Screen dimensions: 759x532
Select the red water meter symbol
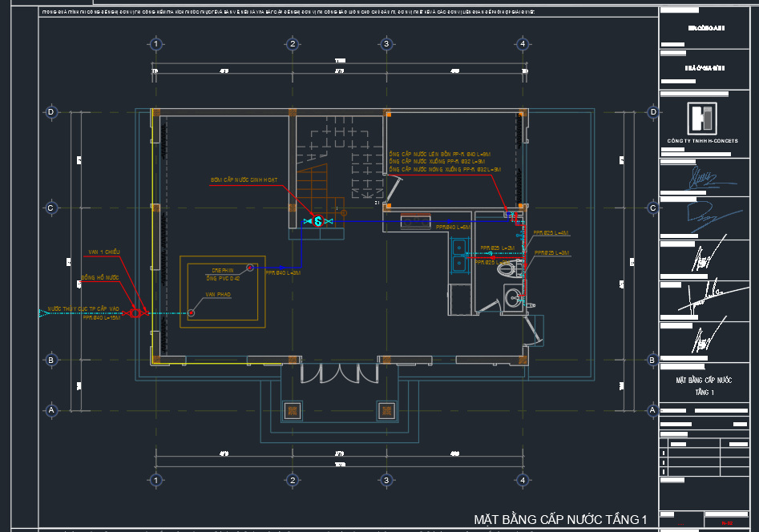[135, 312]
